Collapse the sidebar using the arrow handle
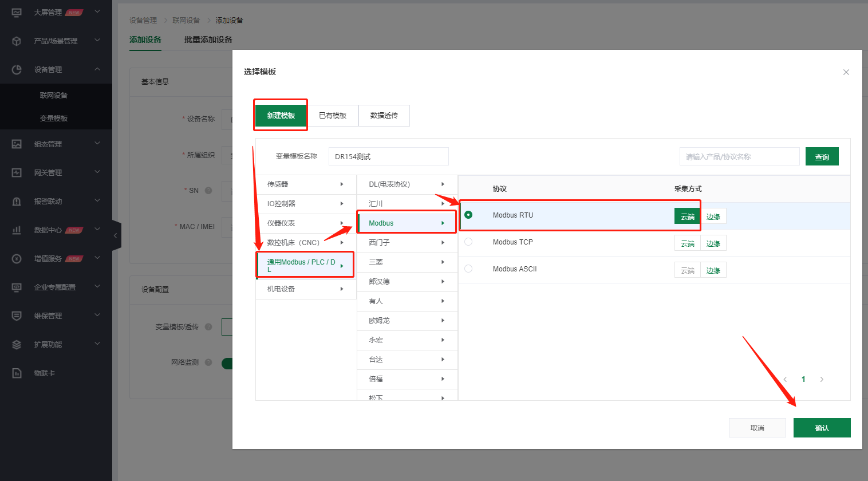Image resolution: width=868 pixels, height=481 pixels. tap(116, 235)
